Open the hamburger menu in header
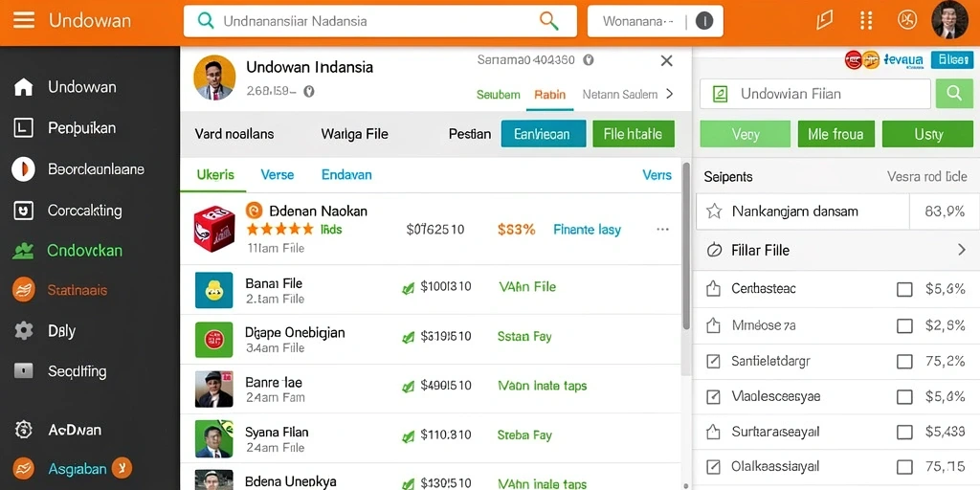The width and height of the screenshot is (980, 490). point(23,20)
